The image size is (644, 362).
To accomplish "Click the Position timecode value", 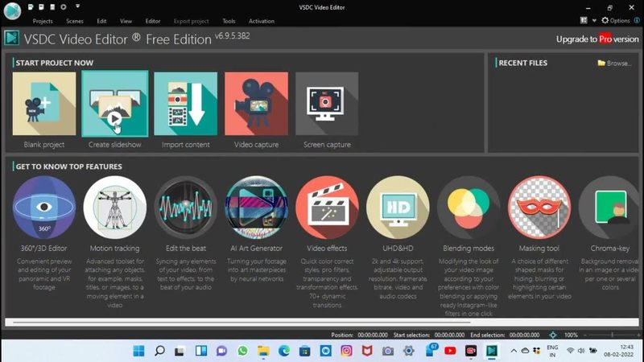I will 373,335.
